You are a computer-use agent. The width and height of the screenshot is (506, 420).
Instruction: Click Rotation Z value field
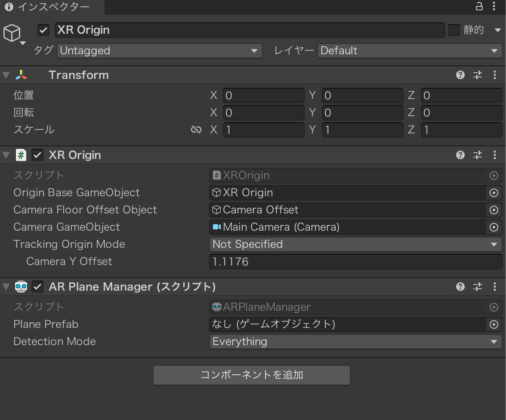461,113
